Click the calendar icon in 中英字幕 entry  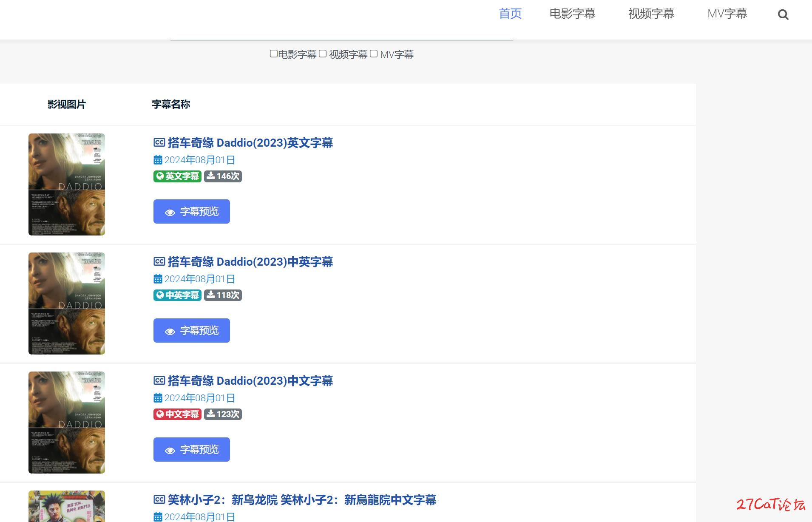(x=158, y=279)
